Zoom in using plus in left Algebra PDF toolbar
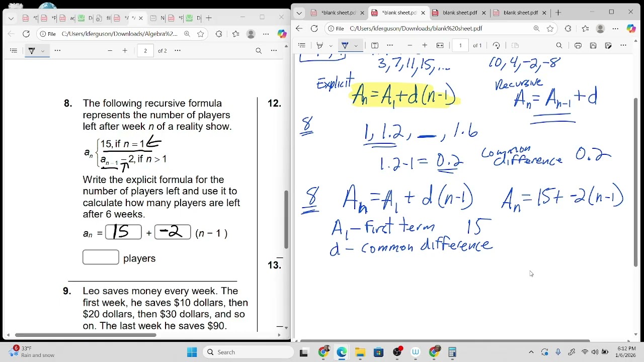Screen dimensions: 644x362 (125, 51)
